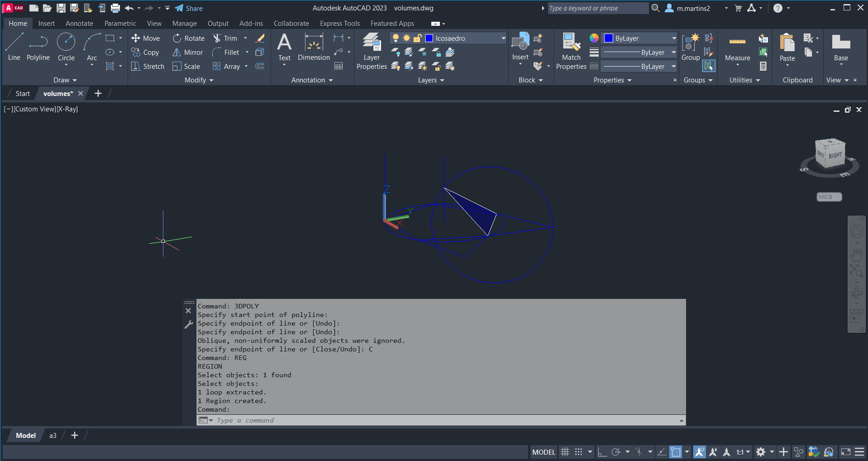The width and height of the screenshot is (868, 461).
Task: Select the Line drawing tool
Action: click(14, 47)
